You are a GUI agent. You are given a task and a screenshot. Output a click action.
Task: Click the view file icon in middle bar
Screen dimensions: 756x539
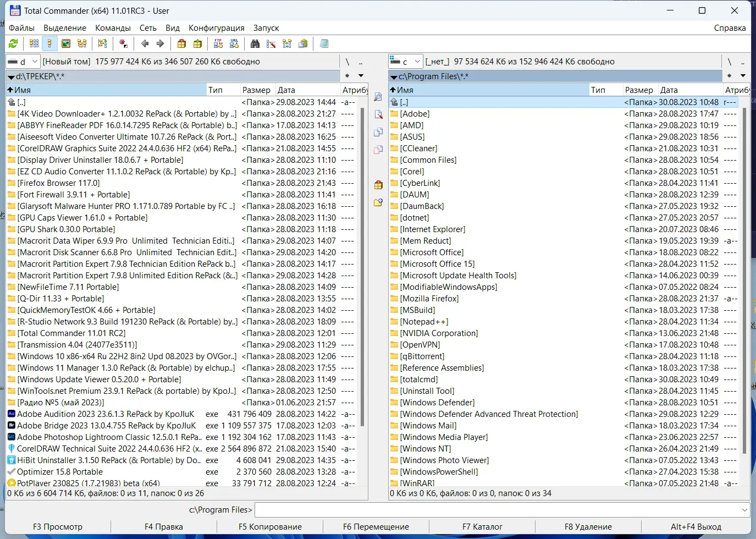click(378, 97)
